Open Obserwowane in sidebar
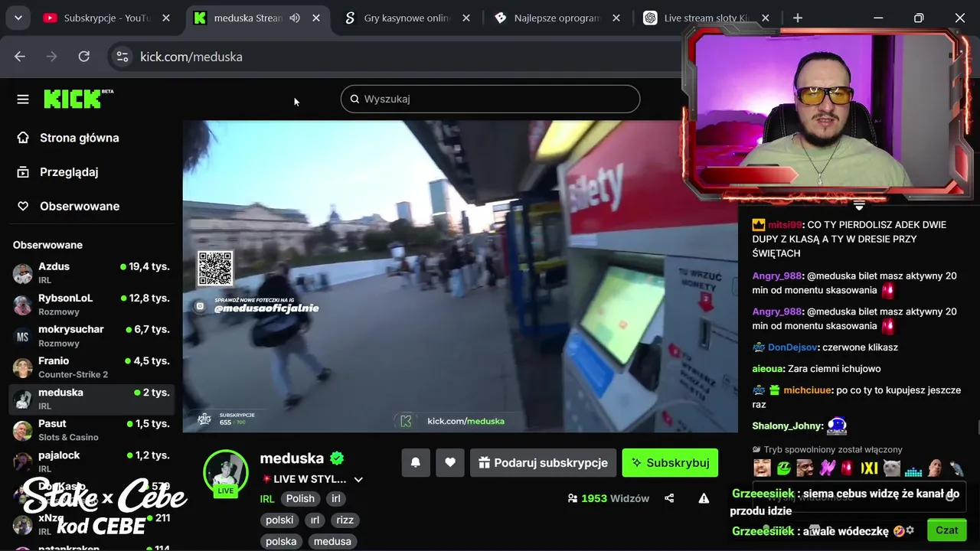Viewport: 980px width, 551px height. (x=80, y=206)
